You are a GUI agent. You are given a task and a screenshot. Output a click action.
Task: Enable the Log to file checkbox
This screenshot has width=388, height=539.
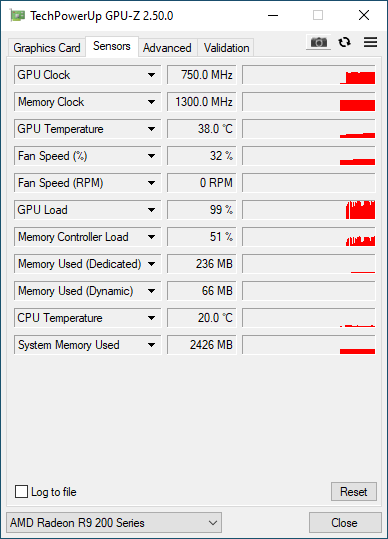pyautogui.click(x=21, y=491)
